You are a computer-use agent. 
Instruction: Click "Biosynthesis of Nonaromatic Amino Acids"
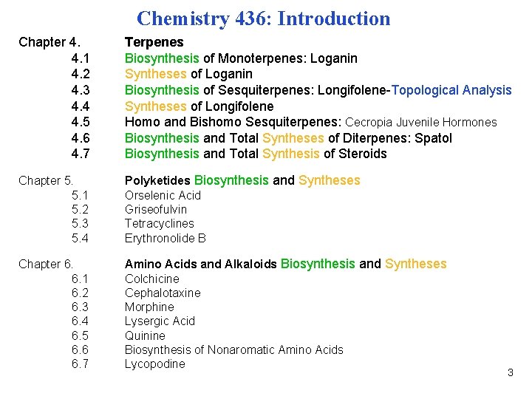234,349
